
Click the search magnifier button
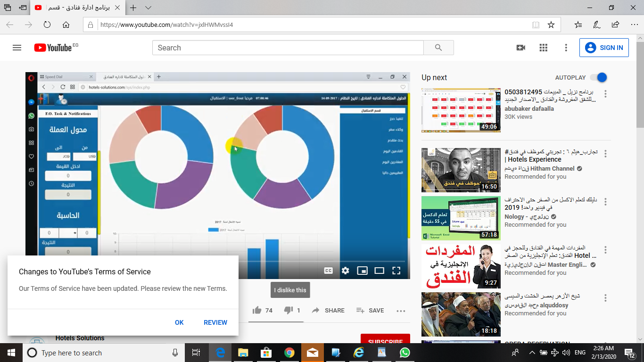(x=438, y=48)
